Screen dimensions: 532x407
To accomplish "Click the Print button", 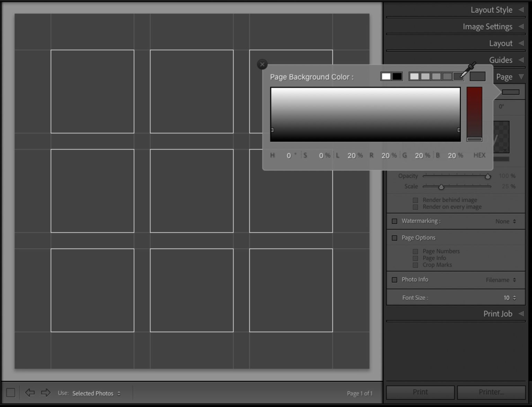I will (x=420, y=392).
